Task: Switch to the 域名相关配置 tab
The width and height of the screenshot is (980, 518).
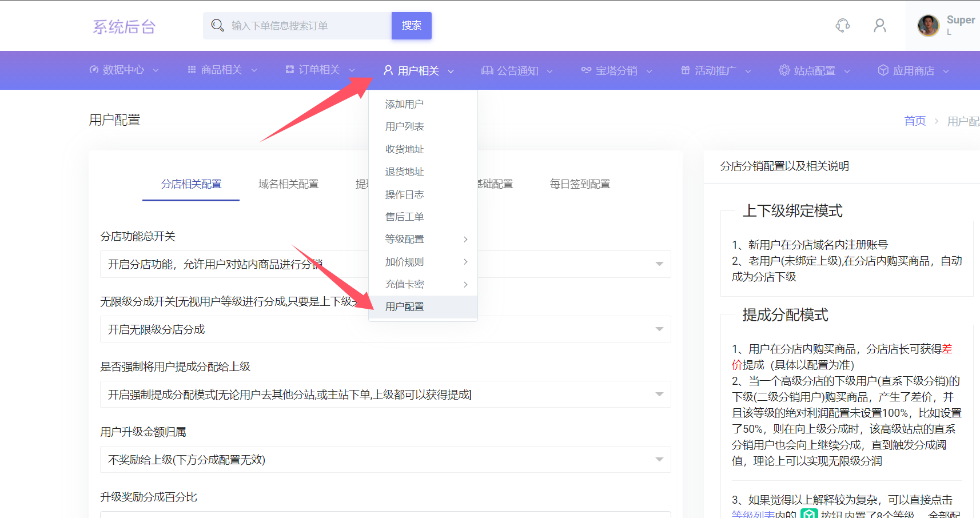Action: click(288, 184)
